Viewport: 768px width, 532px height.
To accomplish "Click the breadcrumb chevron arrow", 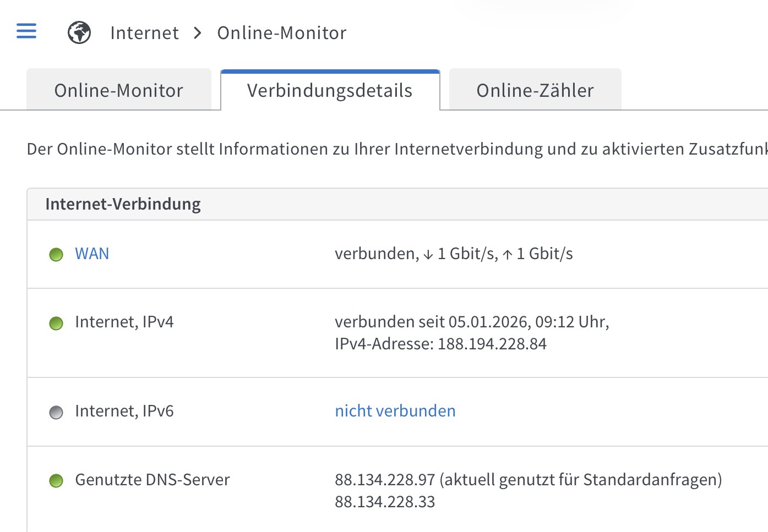I will [x=198, y=33].
